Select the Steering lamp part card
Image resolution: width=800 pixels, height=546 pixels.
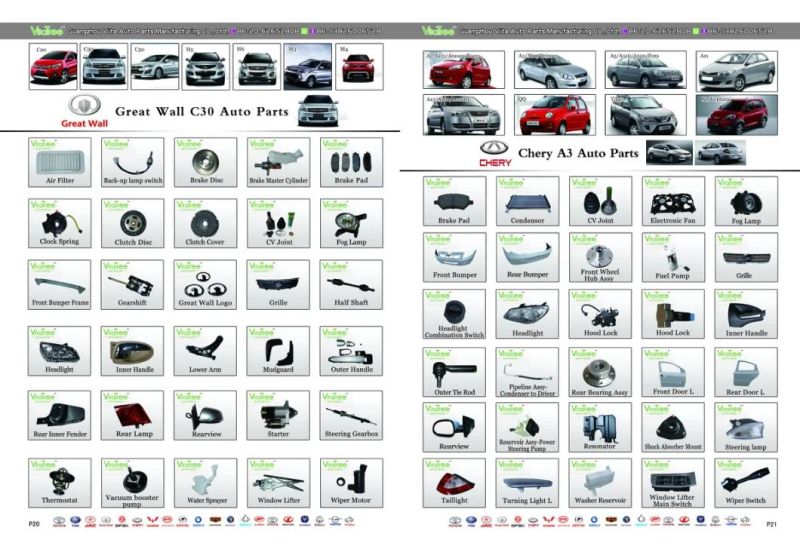pos(746,427)
